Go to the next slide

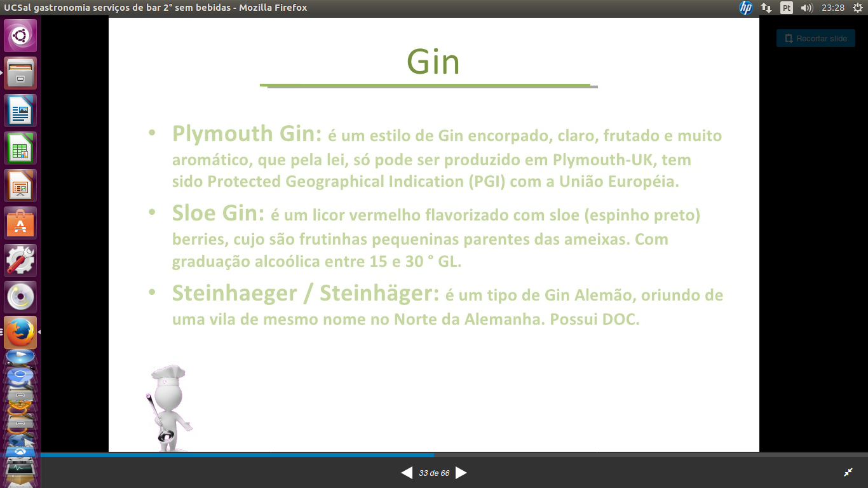pyautogui.click(x=461, y=473)
